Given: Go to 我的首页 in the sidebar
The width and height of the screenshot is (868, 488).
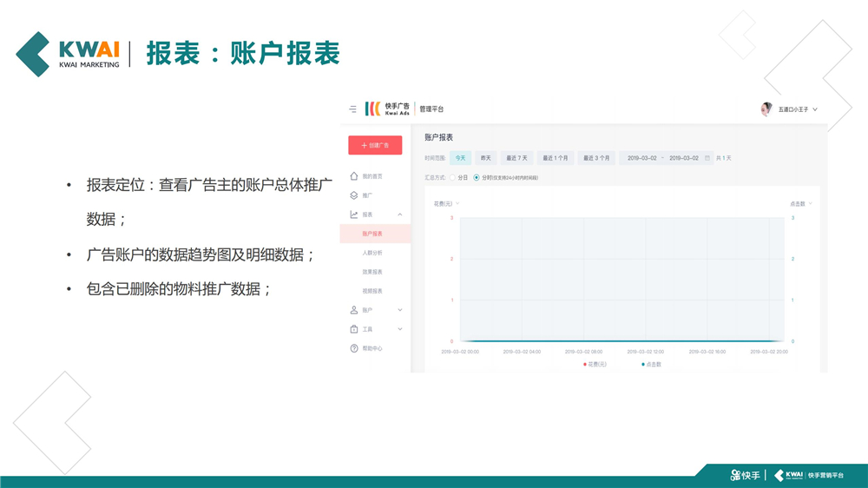Looking at the screenshot, I should tap(372, 176).
